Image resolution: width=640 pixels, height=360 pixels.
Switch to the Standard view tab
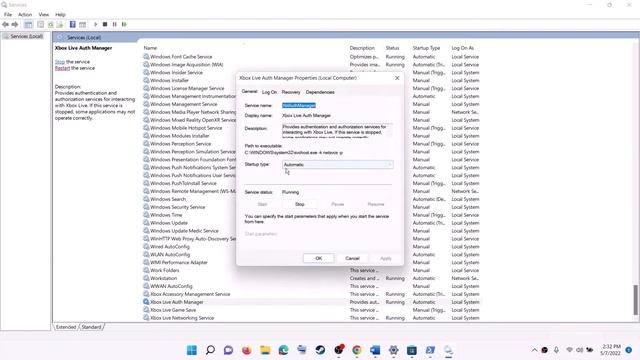tap(91, 327)
